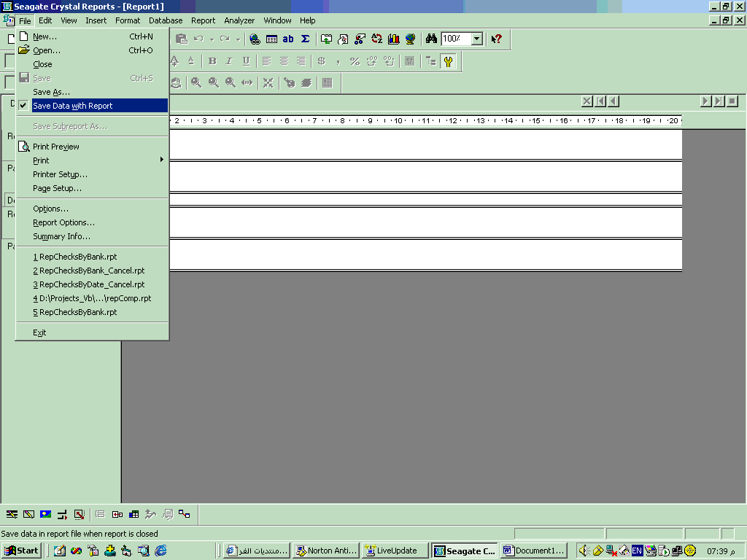Expand the Print submenu
This screenshot has width=747, height=560.
coord(93,160)
